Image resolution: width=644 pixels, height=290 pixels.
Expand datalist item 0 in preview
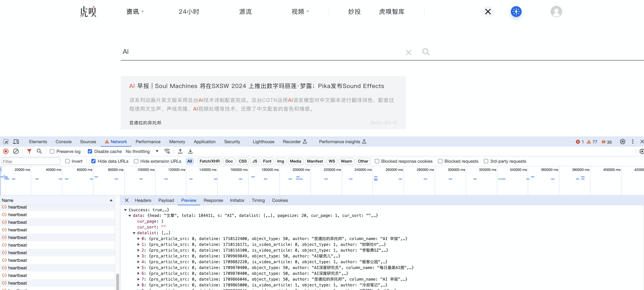pyautogui.click(x=138, y=239)
